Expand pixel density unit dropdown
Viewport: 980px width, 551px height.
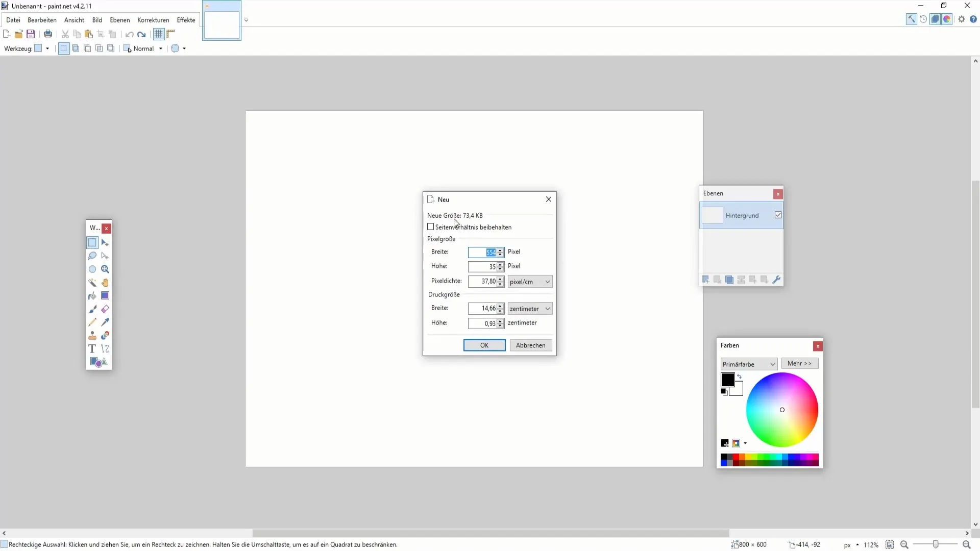coord(547,281)
